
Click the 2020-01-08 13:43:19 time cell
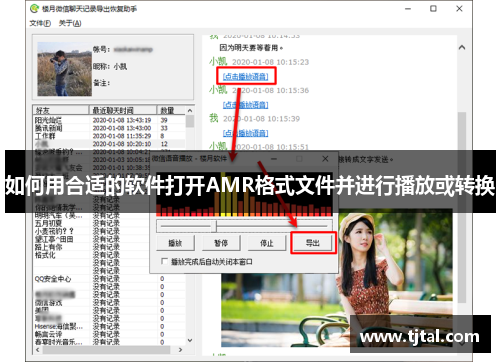[x=122, y=120]
